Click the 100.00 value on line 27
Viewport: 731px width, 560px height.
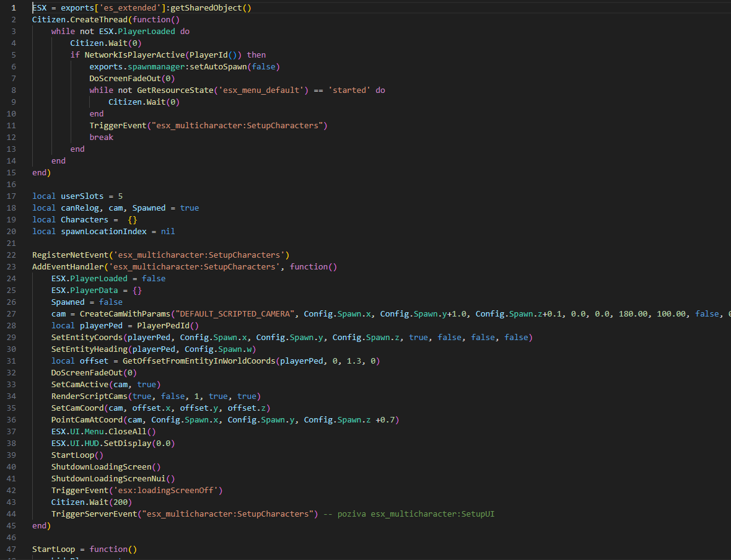click(672, 314)
